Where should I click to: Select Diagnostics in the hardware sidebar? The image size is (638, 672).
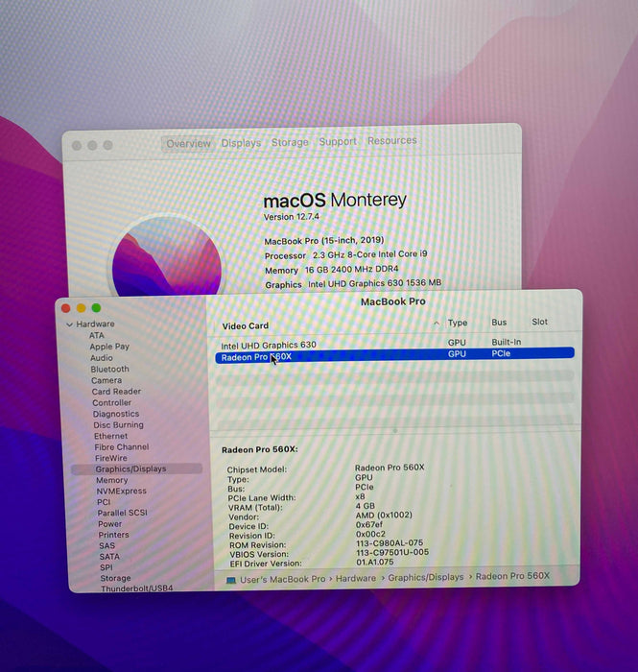pos(116,413)
